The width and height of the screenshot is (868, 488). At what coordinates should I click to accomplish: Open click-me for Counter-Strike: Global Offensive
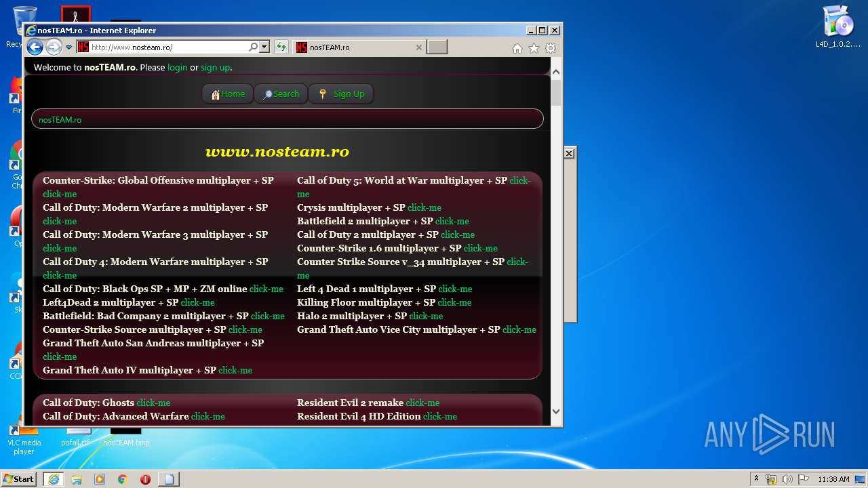[60, 194]
